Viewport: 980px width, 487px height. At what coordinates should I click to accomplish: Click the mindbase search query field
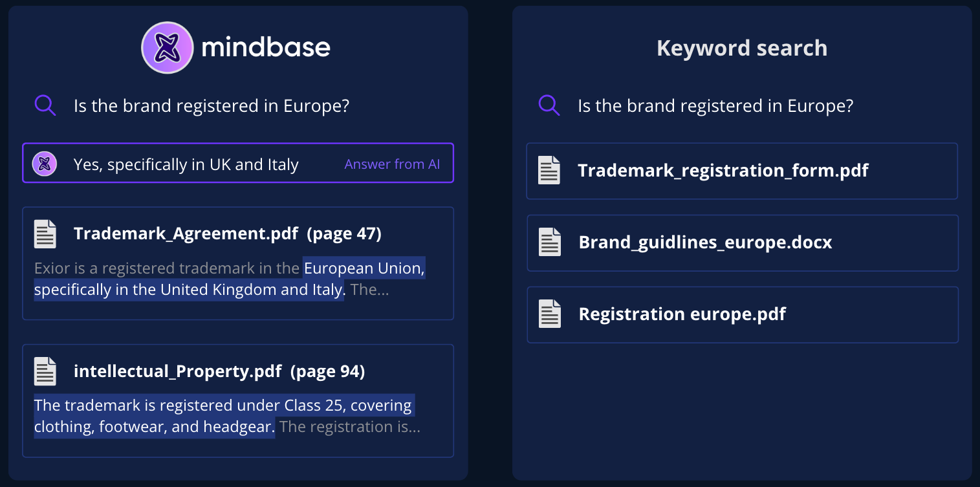point(212,105)
